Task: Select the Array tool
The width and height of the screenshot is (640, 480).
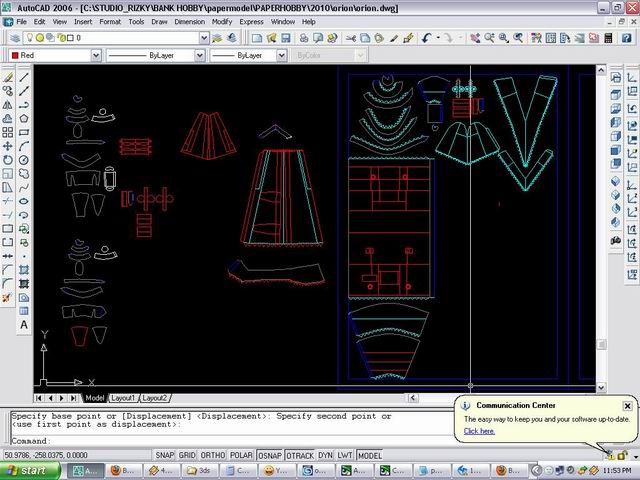Action: [x=8, y=132]
